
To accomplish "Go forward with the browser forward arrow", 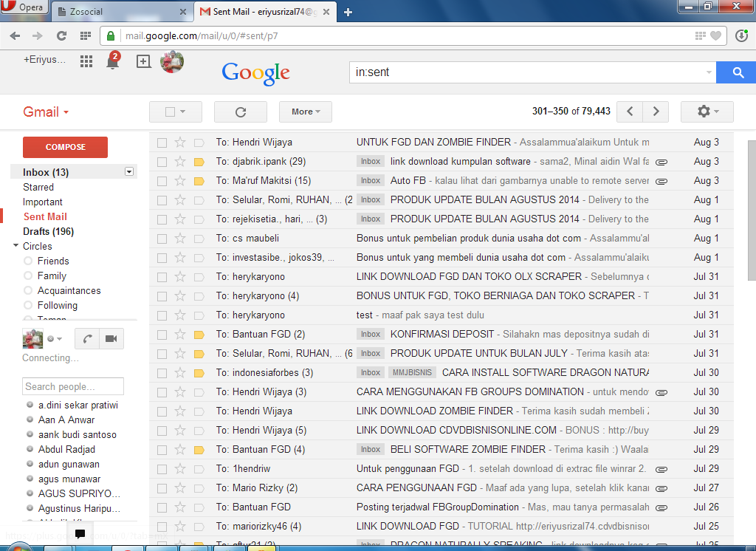I will (x=37, y=35).
